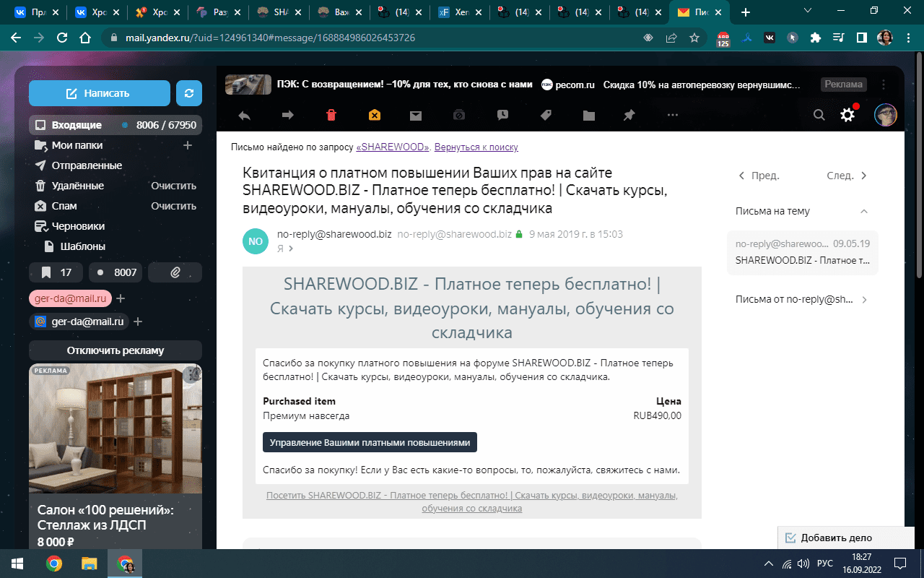Expand recipient details next to 'Я'

click(x=291, y=249)
